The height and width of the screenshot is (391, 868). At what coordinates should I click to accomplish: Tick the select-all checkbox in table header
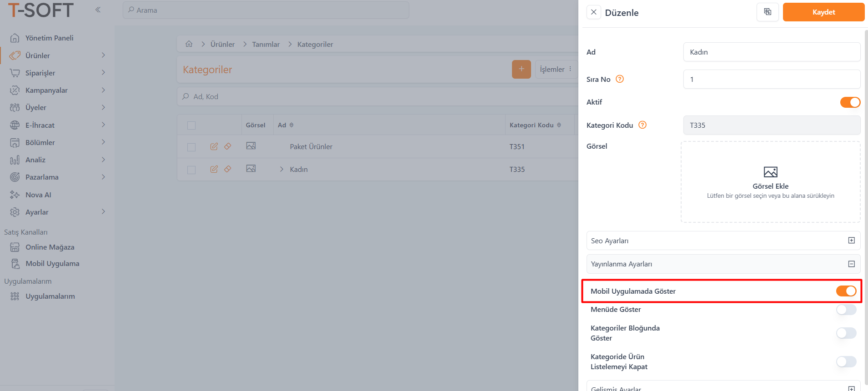click(191, 125)
